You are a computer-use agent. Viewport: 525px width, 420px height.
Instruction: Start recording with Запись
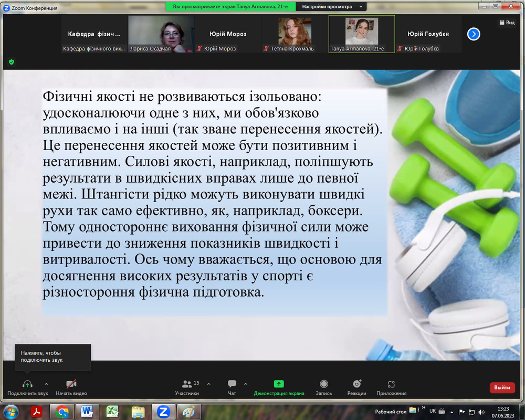pos(323,387)
